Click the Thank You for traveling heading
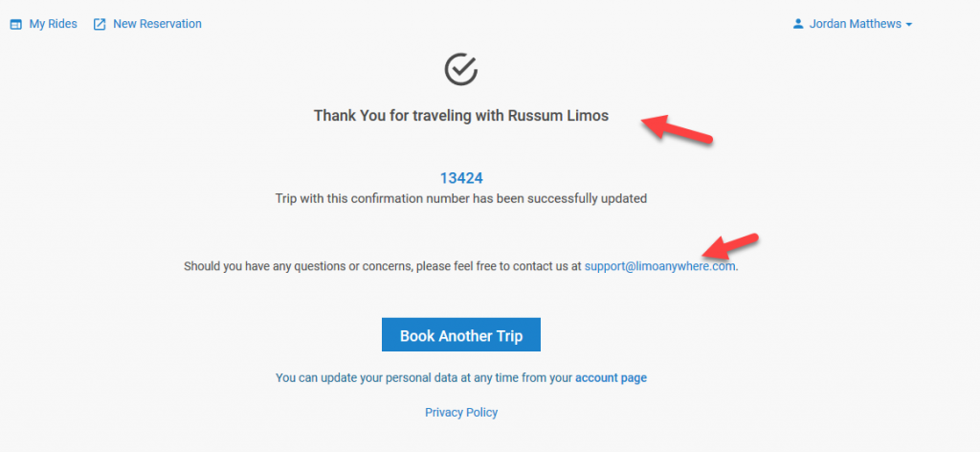The height and width of the screenshot is (452, 980). (461, 116)
